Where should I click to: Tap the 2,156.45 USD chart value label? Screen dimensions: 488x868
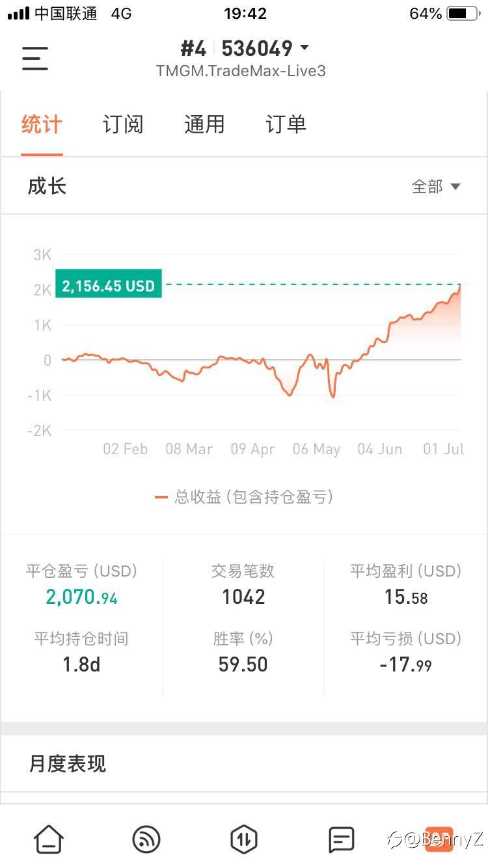point(109,285)
